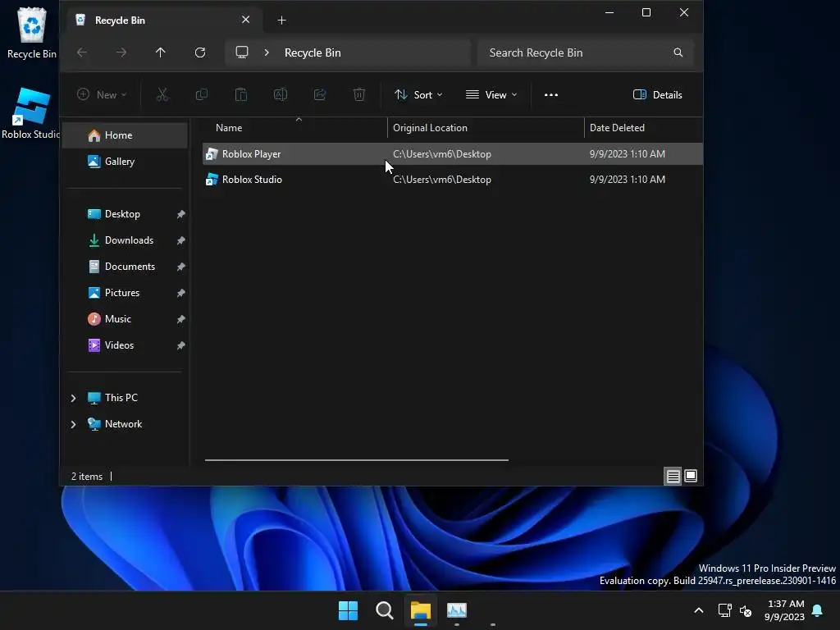Screen dimensions: 840x630
Task: Sort by Name column header
Action: (294, 128)
